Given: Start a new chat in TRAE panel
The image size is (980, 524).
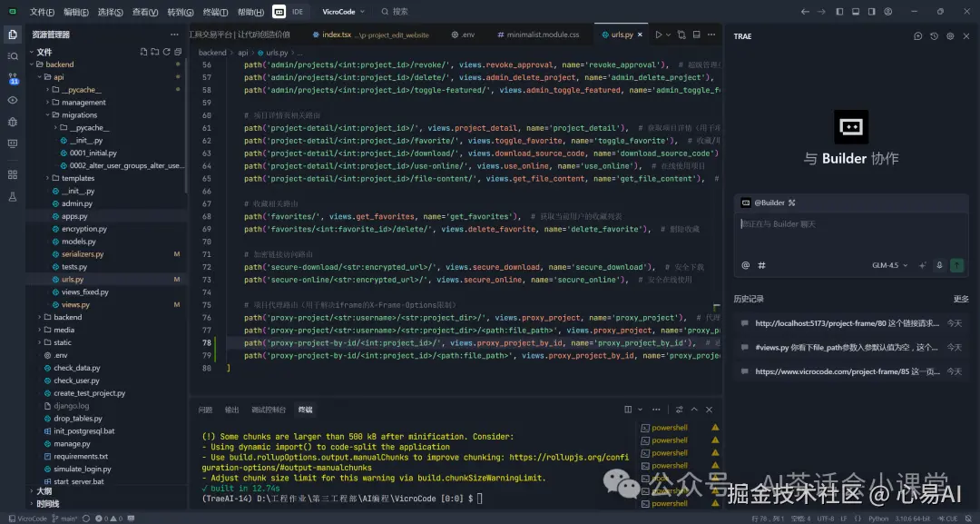Looking at the screenshot, I should pyautogui.click(x=917, y=36).
